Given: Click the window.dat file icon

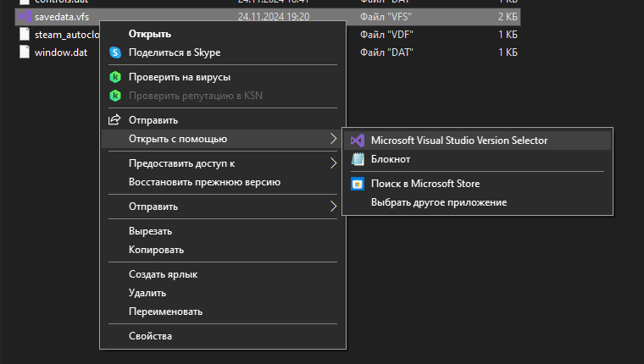Looking at the screenshot, I should (25, 52).
